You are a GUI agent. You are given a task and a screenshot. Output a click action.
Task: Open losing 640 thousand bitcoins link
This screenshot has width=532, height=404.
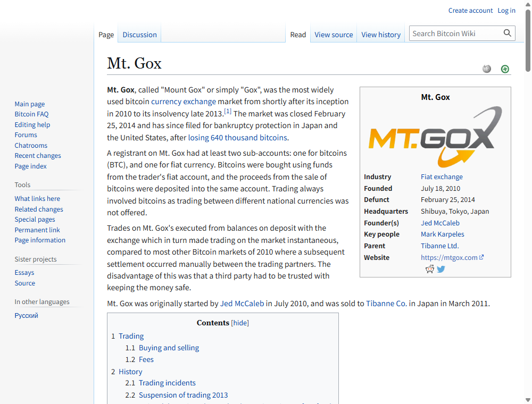237,138
